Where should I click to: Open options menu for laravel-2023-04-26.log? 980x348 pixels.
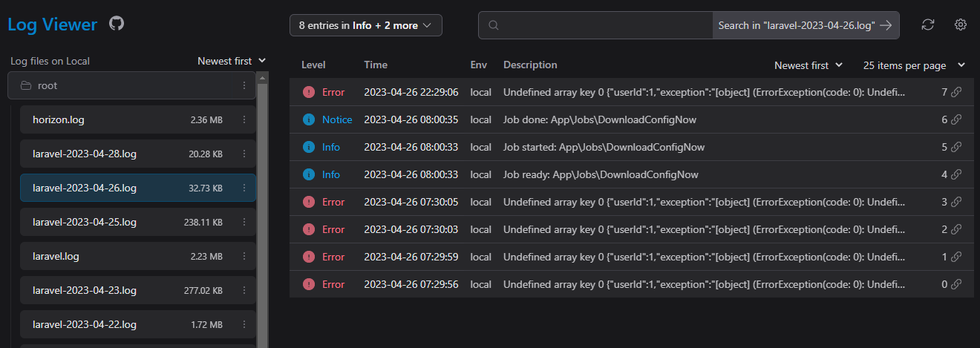pos(244,188)
